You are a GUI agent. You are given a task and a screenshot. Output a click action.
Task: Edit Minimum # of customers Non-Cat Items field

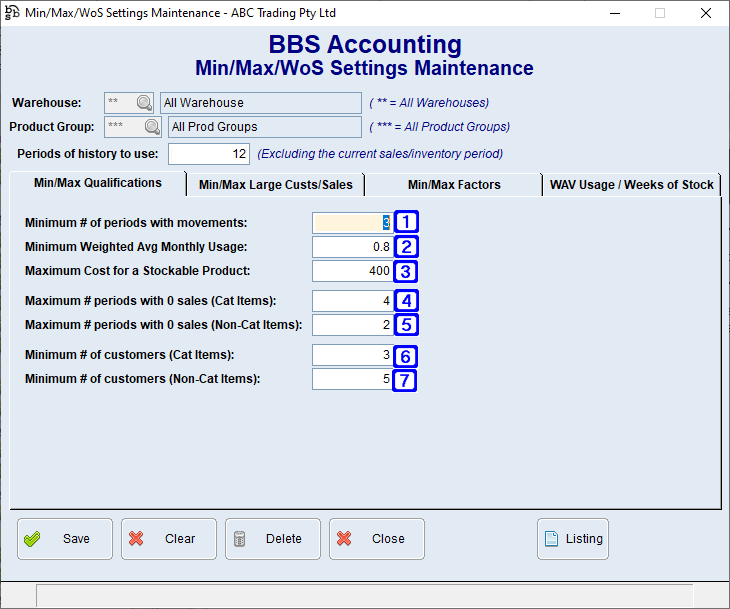coord(353,379)
